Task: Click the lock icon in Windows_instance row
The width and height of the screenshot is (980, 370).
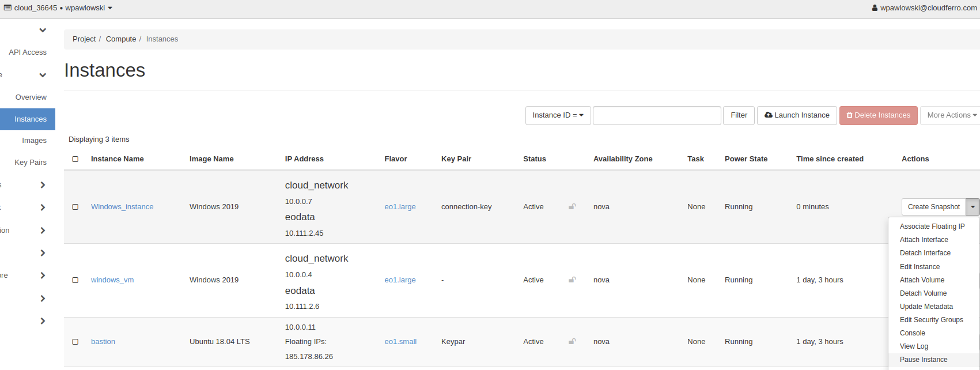Action: (x=572, y=206)
